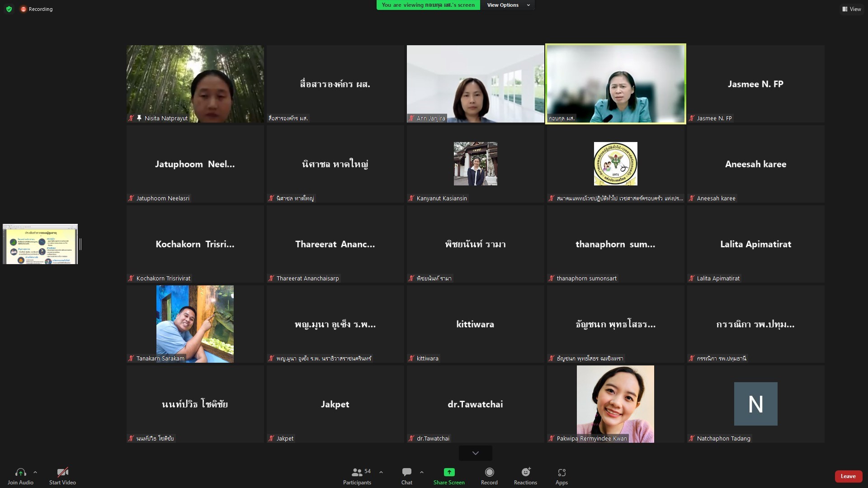Viewport: 868px width, 488px height.
Task: Leave the meeting
Action: click(848, 476)
